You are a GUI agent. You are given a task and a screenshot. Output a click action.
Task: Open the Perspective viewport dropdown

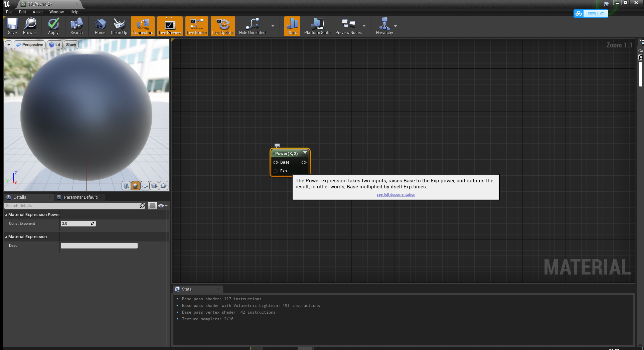click(29, 44)
